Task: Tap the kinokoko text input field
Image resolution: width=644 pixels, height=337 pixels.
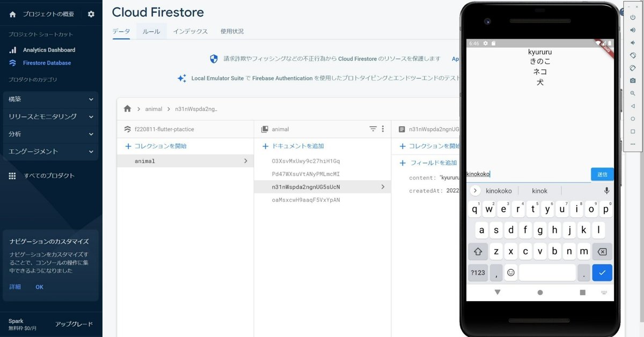Action: (529, 174)
